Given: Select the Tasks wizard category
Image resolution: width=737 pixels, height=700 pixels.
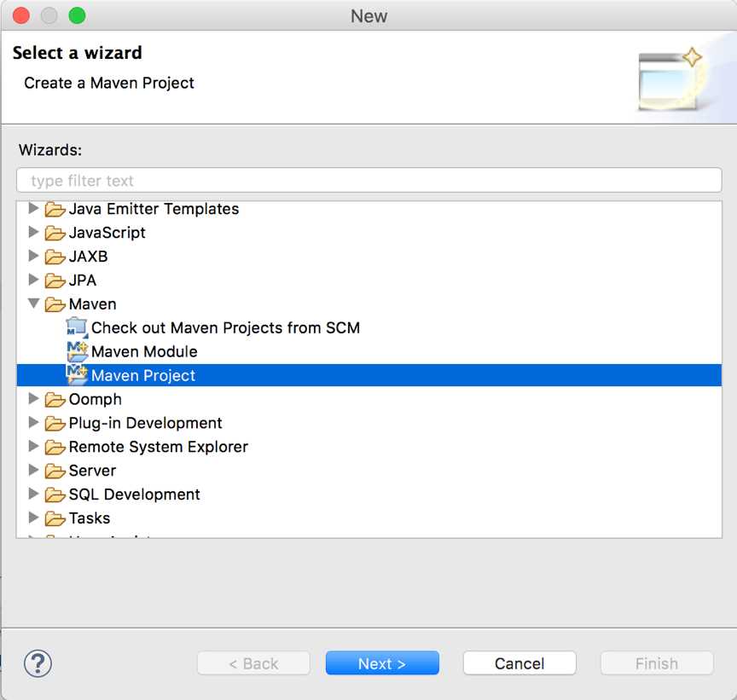Looking at the screenshot, I should coord(90,518).
